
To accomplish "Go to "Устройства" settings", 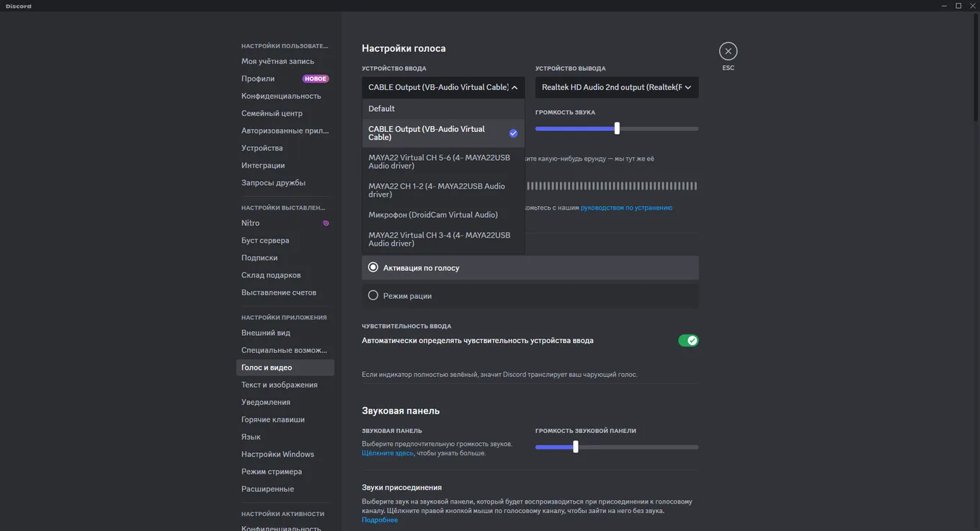I will (x=285, y=148).
